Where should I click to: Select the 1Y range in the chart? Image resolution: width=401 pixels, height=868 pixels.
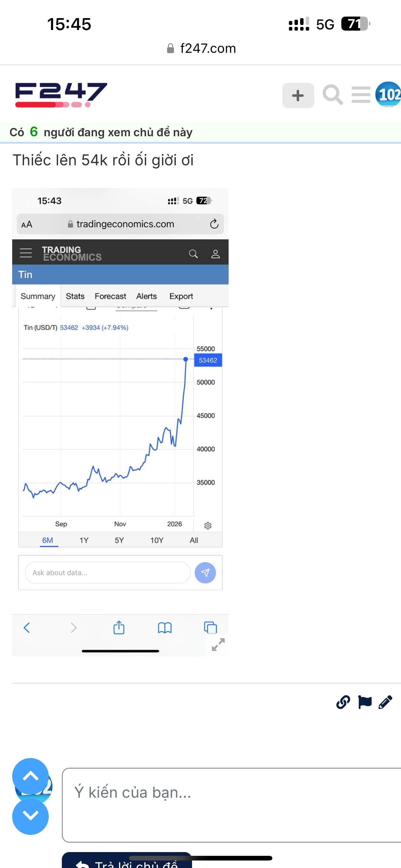84,540
